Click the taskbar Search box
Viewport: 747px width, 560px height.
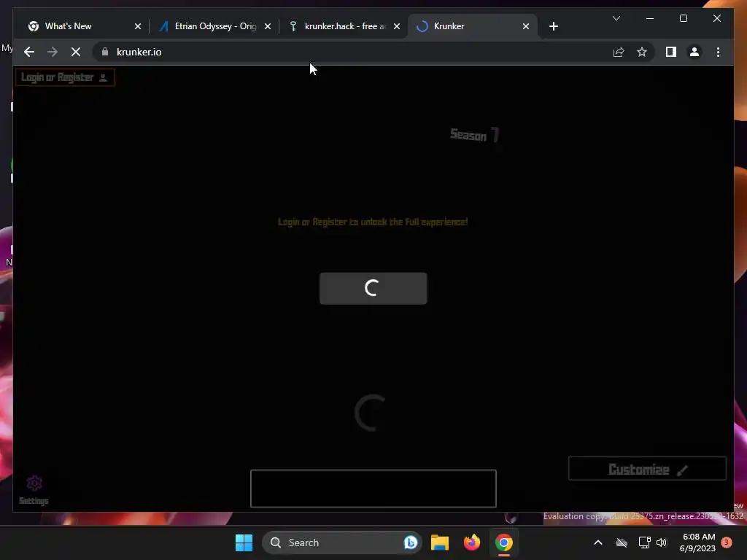(341, 542)
